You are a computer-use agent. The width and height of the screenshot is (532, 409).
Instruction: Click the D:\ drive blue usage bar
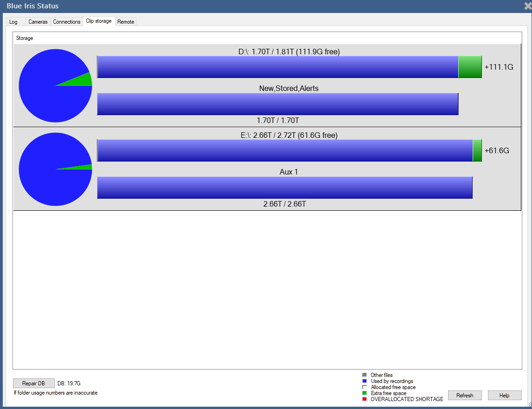pyautogui.click(x=277, y=67)
